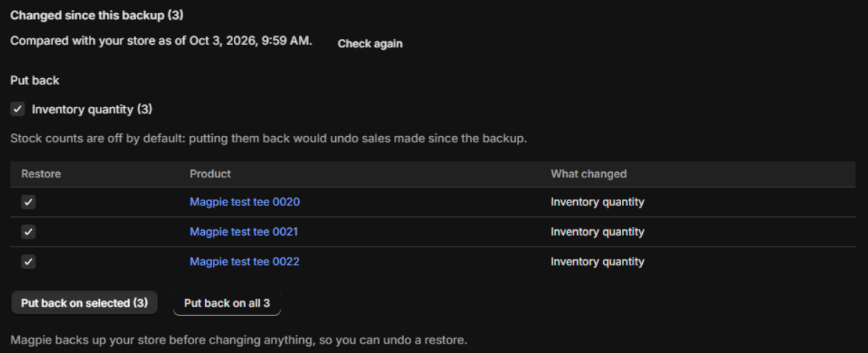
Task: Click Inventory quantity cell for tee 0021
Action: [x=597, y=231]
